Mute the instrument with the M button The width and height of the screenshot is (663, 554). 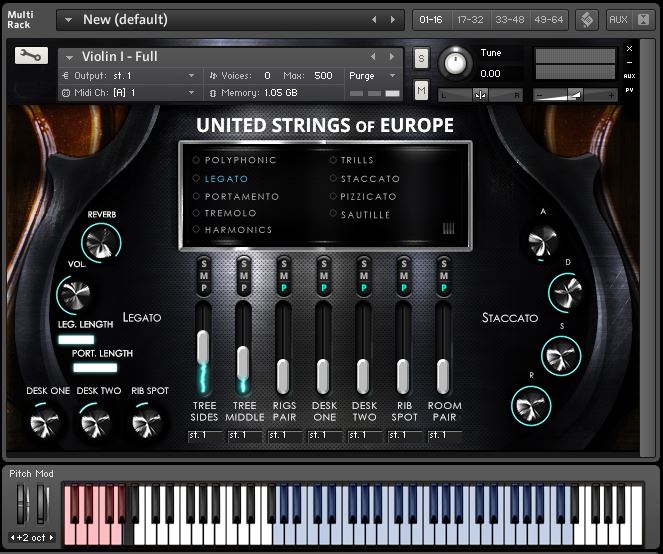pos(421,91)
